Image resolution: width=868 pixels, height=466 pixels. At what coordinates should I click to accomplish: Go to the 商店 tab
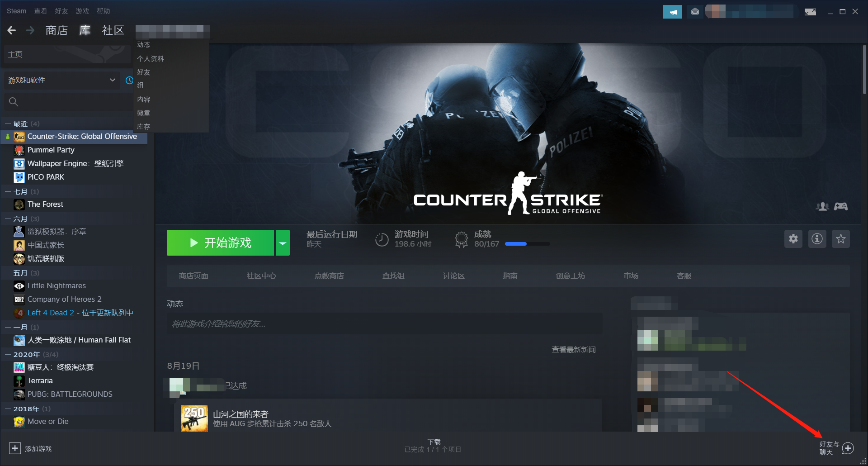click(x=57, y=30)
